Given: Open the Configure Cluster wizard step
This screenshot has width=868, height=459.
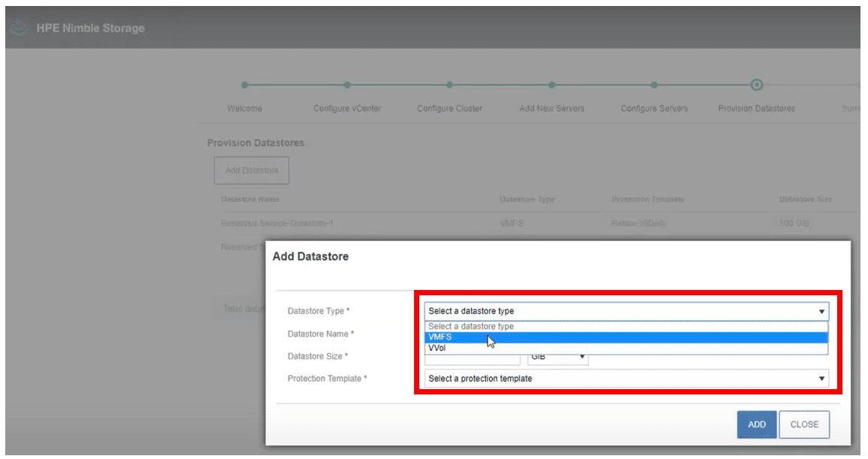Looking at the screenshot, I should click(x=449, y=108).
